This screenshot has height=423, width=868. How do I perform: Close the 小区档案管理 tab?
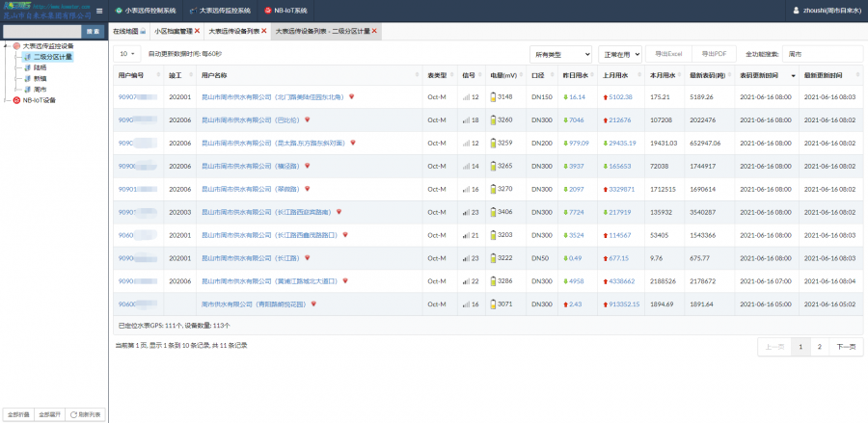click(197, 32)
